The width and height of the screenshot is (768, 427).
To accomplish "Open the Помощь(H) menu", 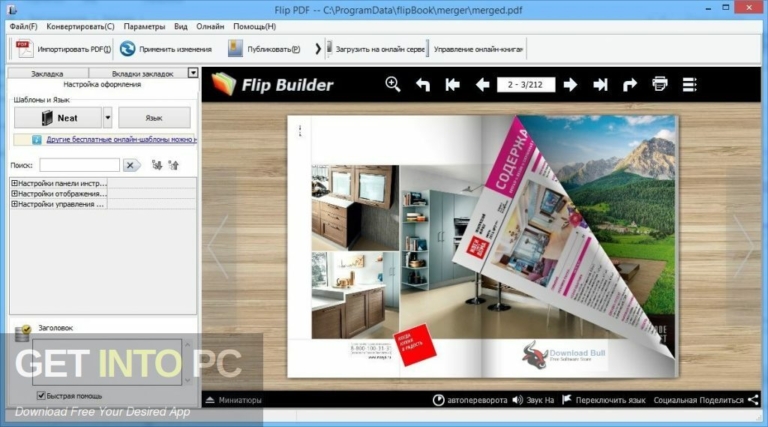I will coord(254,26).
